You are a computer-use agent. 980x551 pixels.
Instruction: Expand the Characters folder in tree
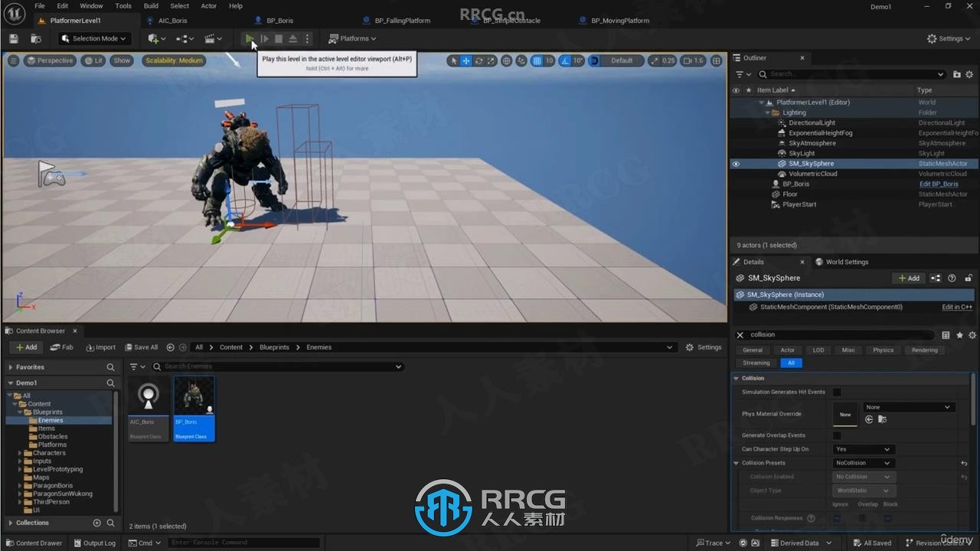20,453
